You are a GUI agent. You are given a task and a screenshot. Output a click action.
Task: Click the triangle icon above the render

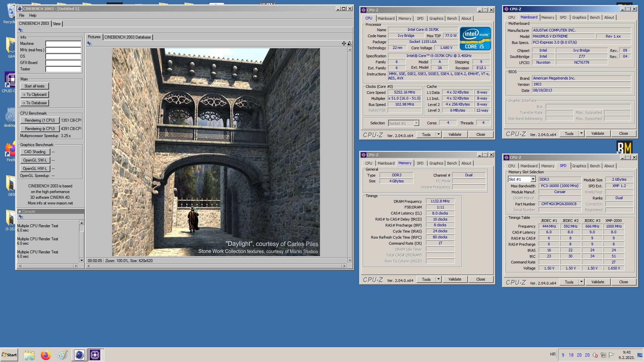(350, 44)
